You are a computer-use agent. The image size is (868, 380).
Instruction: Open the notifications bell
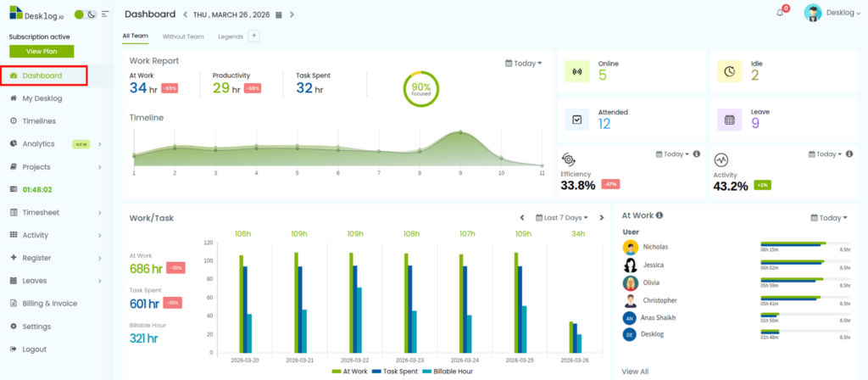click(780, 13)
